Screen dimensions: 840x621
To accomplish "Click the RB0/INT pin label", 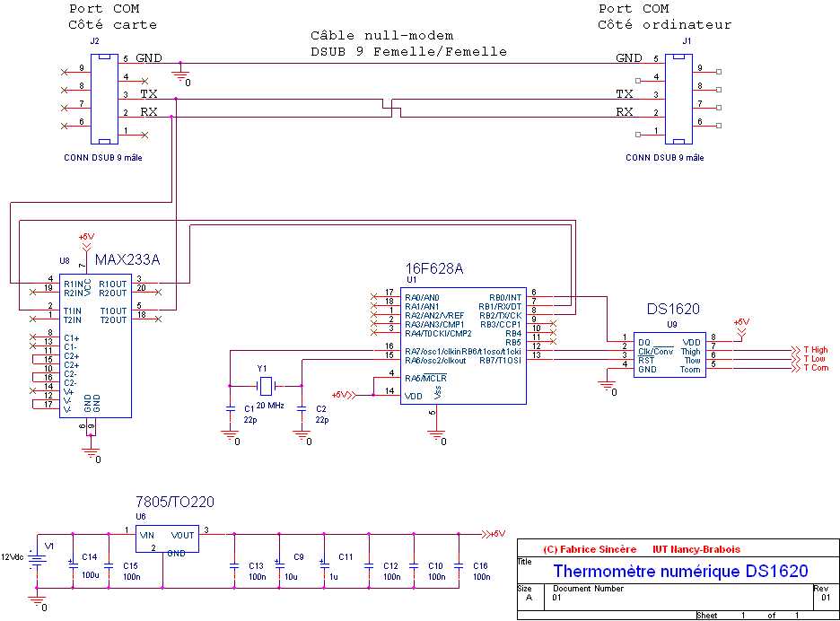I will [x=504, y=297].
